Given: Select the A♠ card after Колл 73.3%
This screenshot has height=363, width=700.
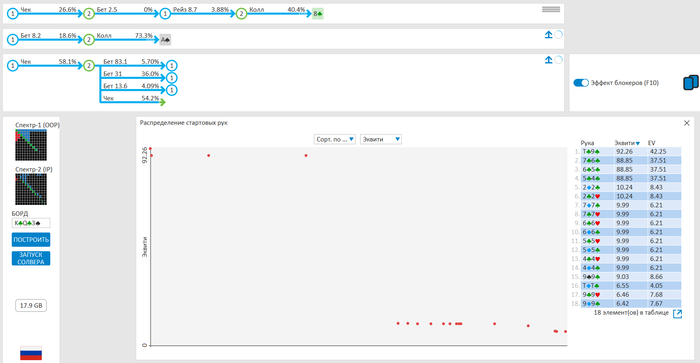Looking at the screenshot, I should click(x=165, y=40).
